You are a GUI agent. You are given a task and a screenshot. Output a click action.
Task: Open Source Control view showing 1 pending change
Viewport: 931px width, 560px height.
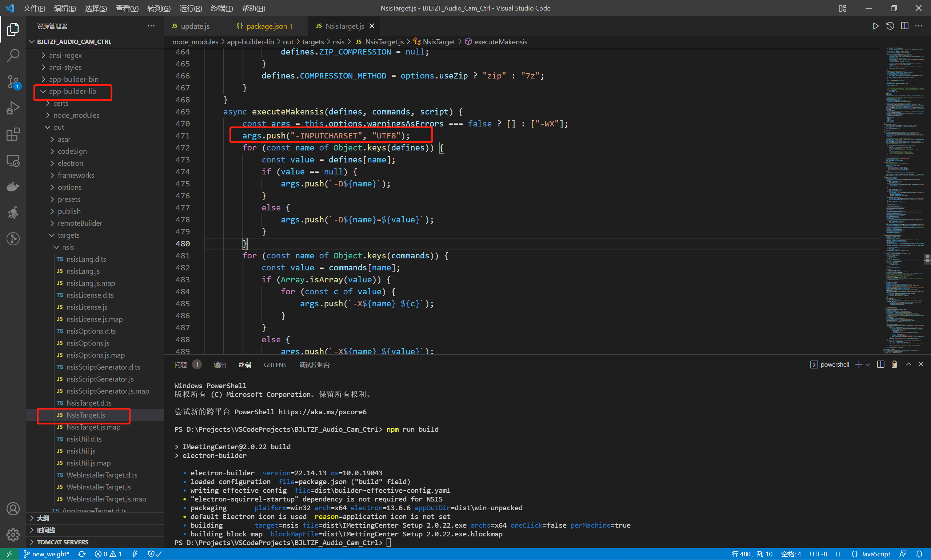[13, 81]
